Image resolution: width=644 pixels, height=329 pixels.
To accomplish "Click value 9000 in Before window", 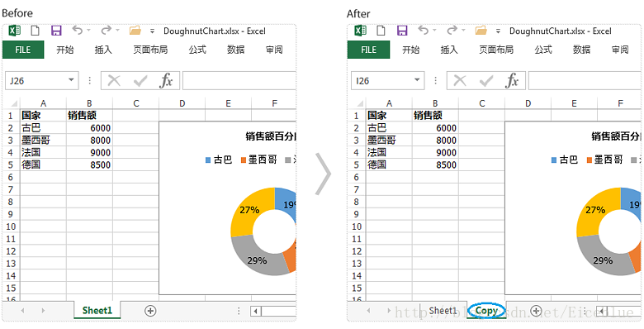I will pos(89,153).
